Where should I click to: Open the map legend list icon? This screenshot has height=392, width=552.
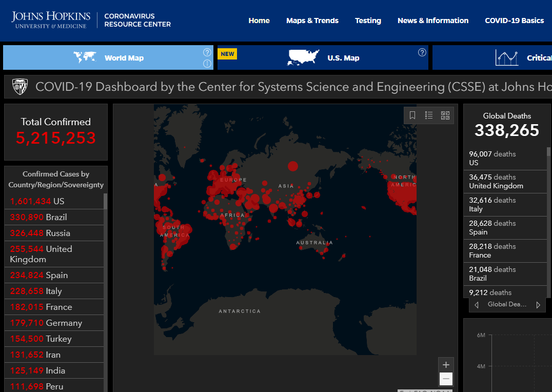tap(429, 115)
